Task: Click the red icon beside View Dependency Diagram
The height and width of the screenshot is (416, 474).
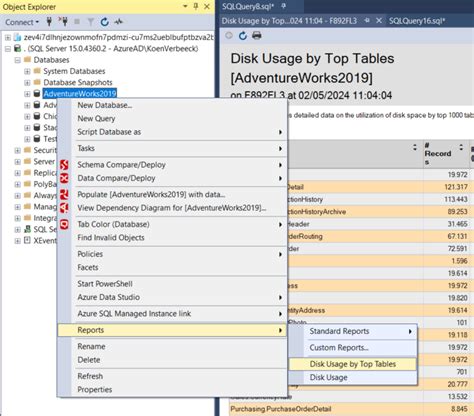Action: (x=64, y=208)
